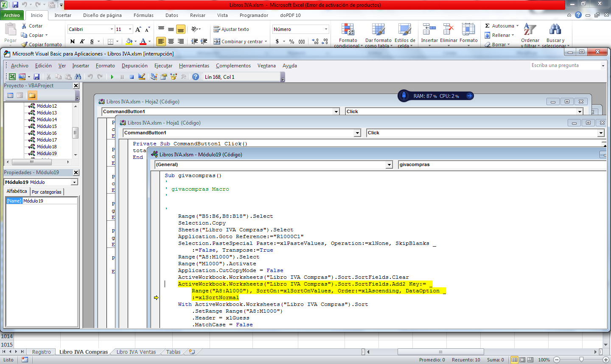Open Módulo19 Módulo dropdown in Properties panel
Viewport: 611px width, 364px height.
click(74, 182)
